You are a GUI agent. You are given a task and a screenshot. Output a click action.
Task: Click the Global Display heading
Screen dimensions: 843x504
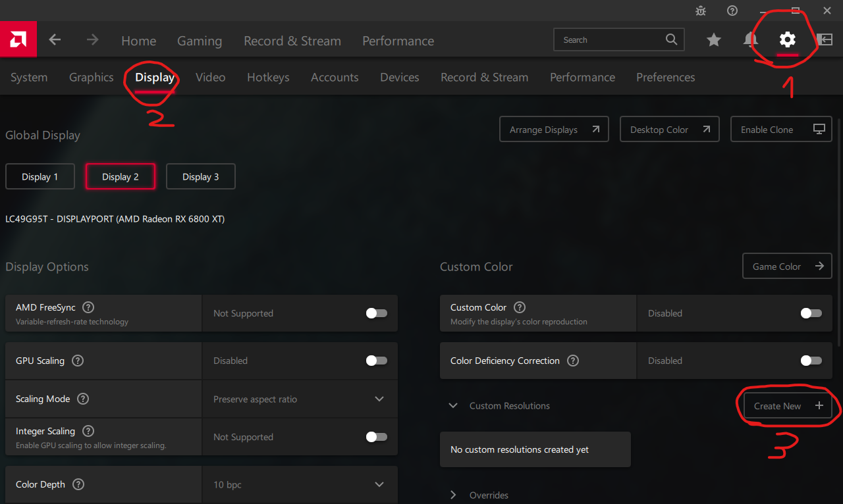coord(43,136)
